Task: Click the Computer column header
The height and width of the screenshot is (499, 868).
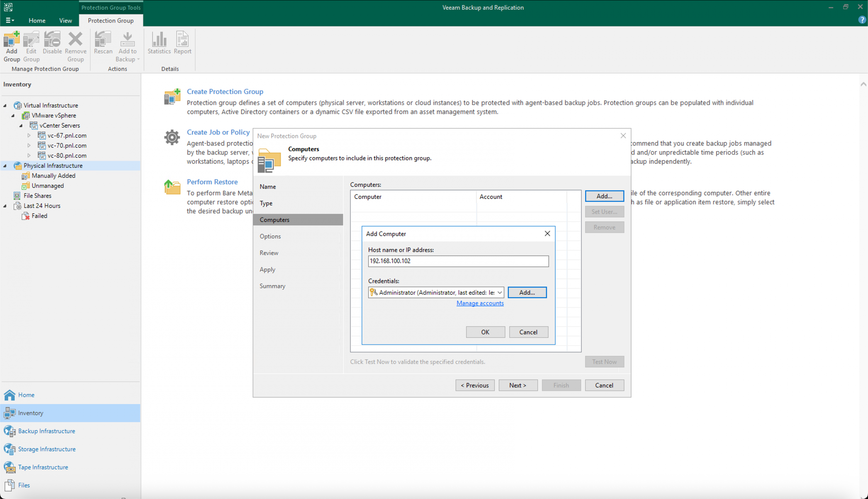Action: 413,197
